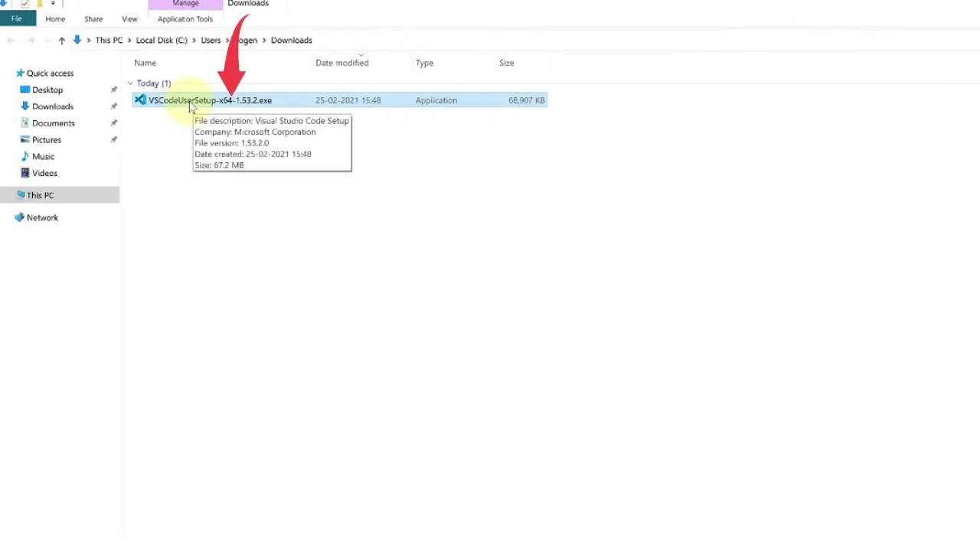Open the File menu

[17, 19]
